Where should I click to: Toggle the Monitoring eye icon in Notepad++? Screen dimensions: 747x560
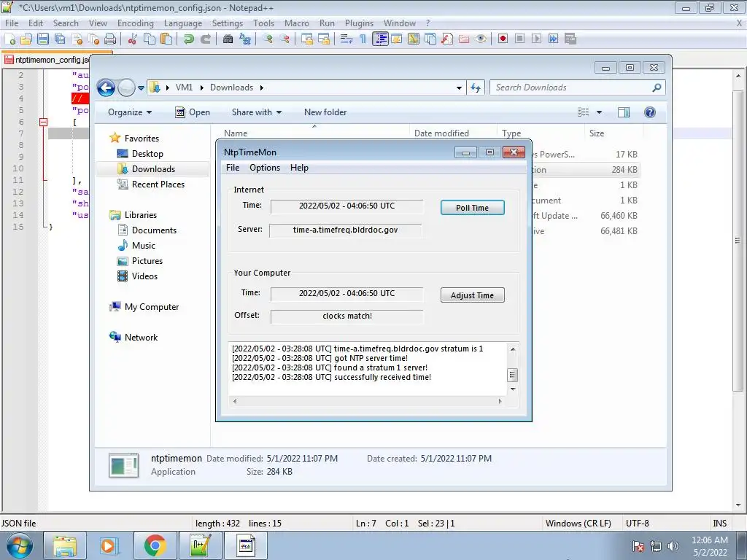tap(481, 39)
